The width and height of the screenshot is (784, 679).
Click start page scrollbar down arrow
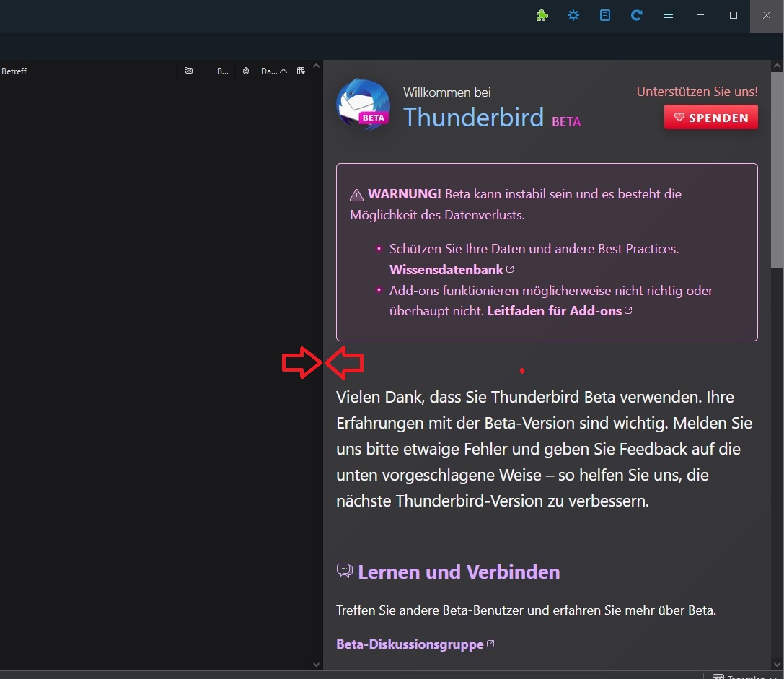point(777,665)
